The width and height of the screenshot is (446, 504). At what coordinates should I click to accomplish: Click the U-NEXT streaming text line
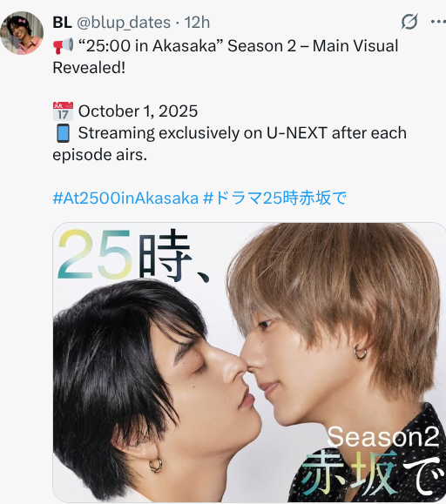pos(242,133)
